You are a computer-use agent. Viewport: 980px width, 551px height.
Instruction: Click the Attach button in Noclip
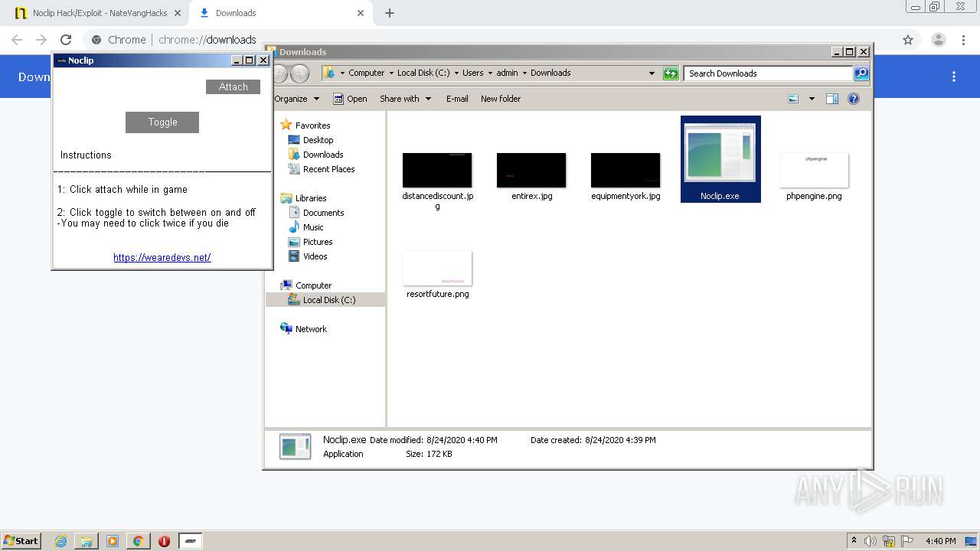[x=233, y=87]
